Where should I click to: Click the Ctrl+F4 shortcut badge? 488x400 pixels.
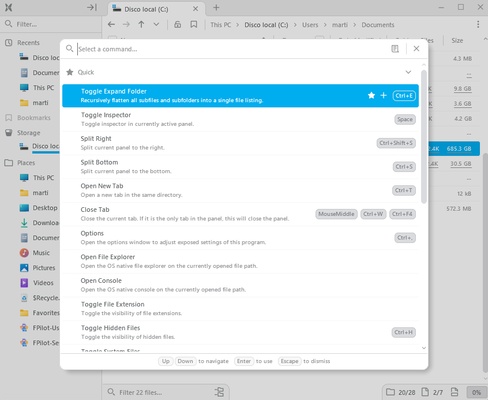(x=402, y=214)
